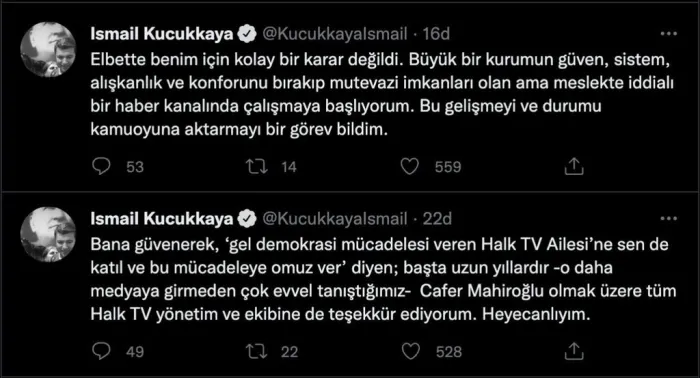
Task: Open profile picture on the first tweet
Action: click(48, 50)
